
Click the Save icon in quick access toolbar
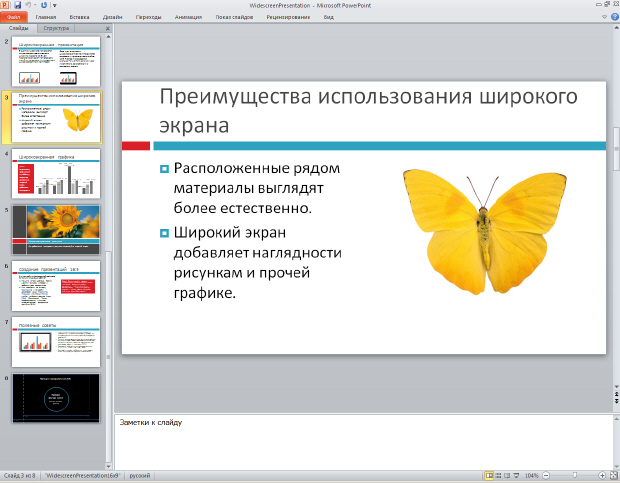click(17, 5)
